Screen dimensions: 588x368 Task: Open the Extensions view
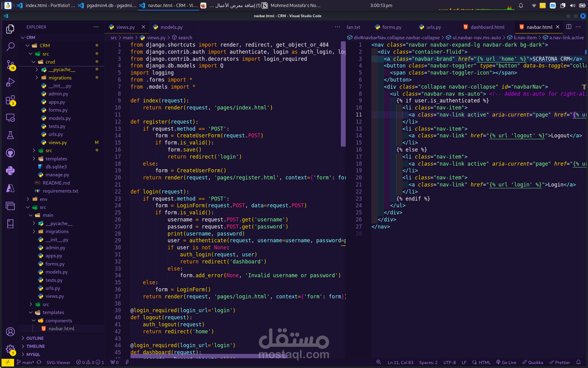tap(10, 100)
